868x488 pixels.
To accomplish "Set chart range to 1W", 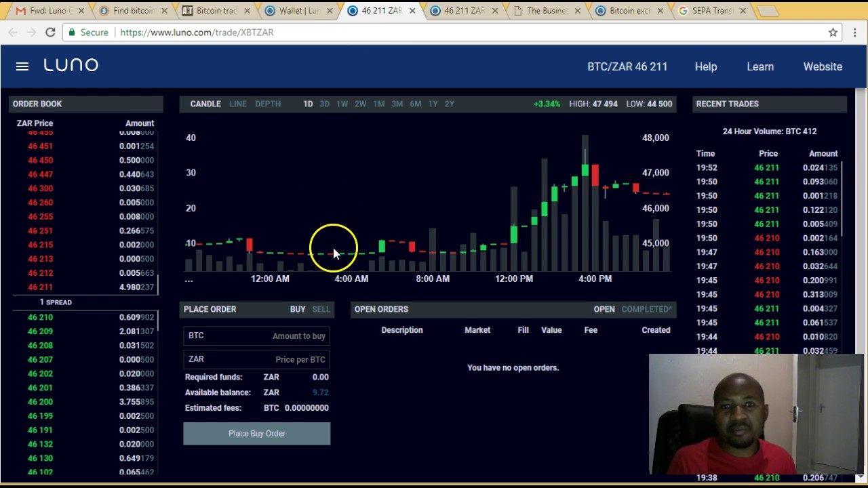I will pos(342,104).
